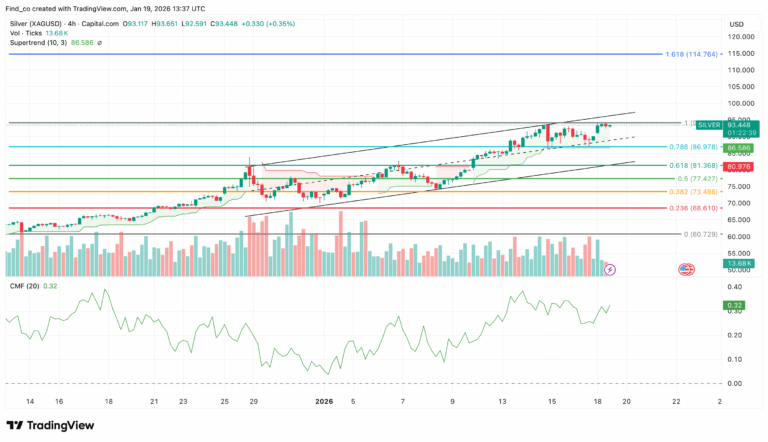Image resolution: width=768 pixels, height=442 pixels.
Task: Click the open value O93.117
Action: click(135, 24)
